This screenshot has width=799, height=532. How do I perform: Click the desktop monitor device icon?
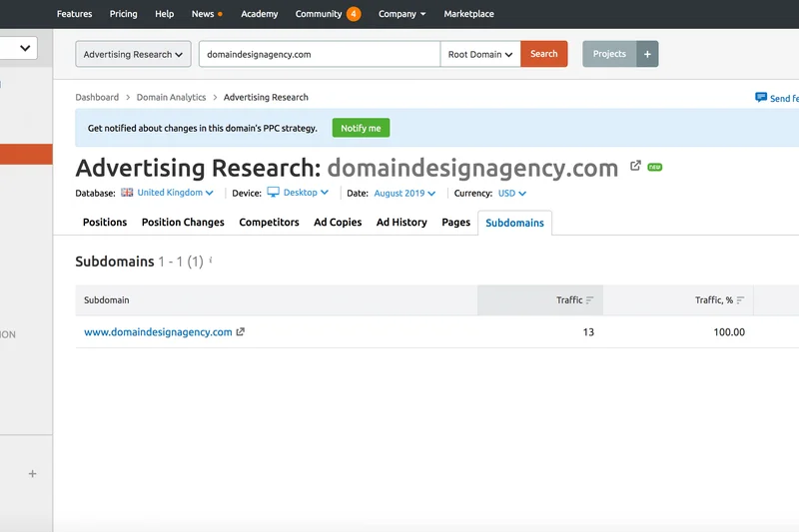pos(273,193)
